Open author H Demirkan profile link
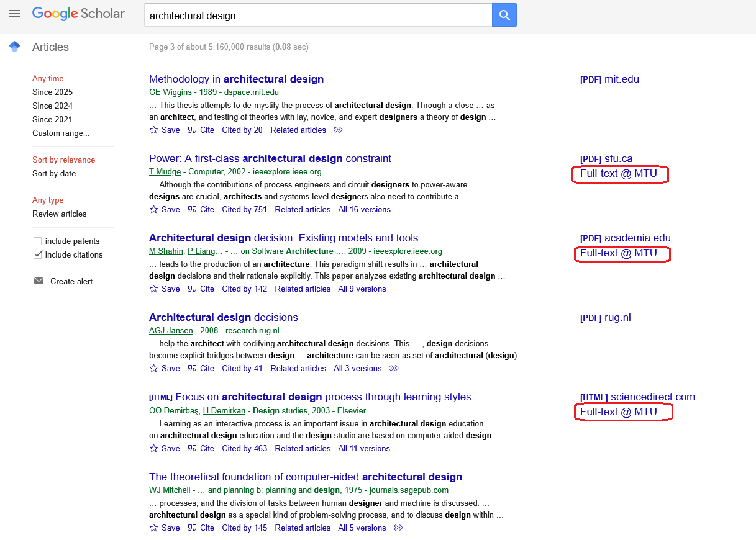 224,410
